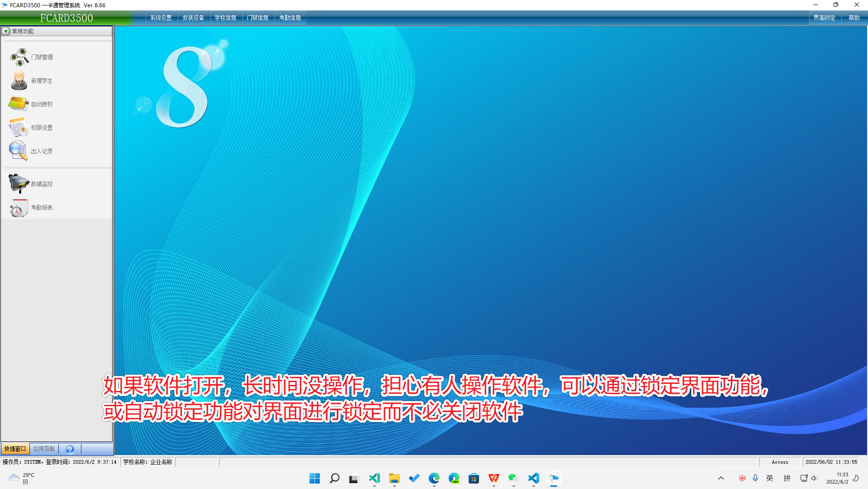Click the Access database status entry
868x489 pixels.
click(x=780, y=462)
